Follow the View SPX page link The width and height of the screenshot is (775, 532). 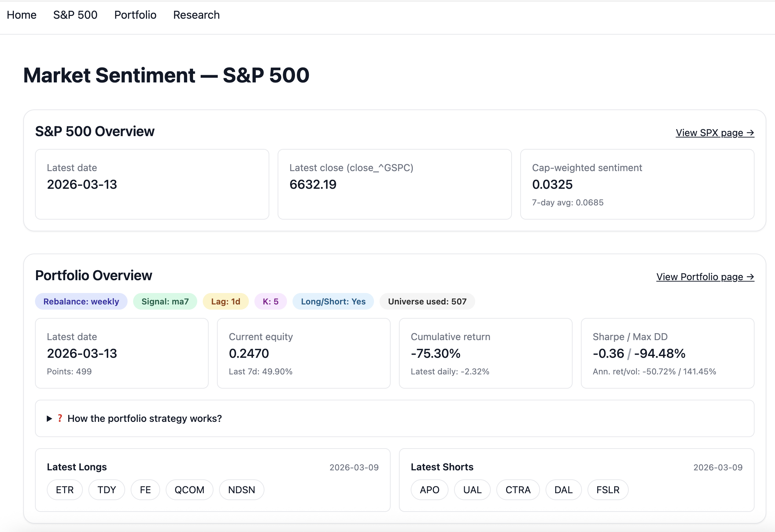(715, 133)
